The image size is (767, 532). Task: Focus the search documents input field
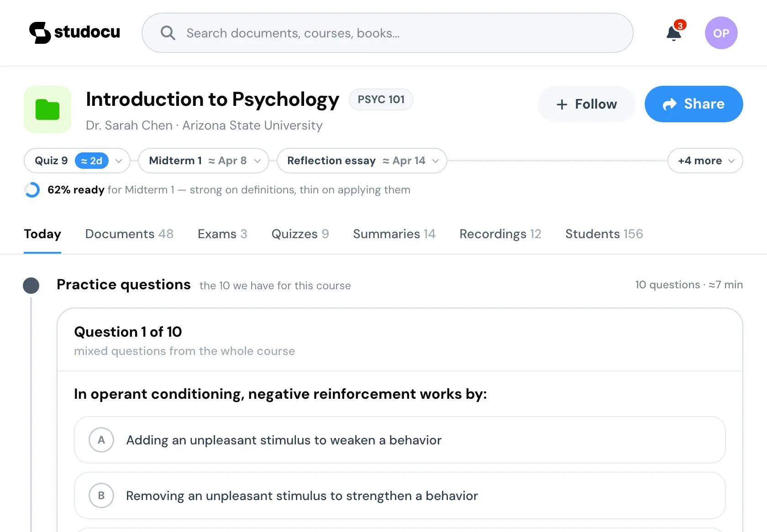click(x=388, y=33)
